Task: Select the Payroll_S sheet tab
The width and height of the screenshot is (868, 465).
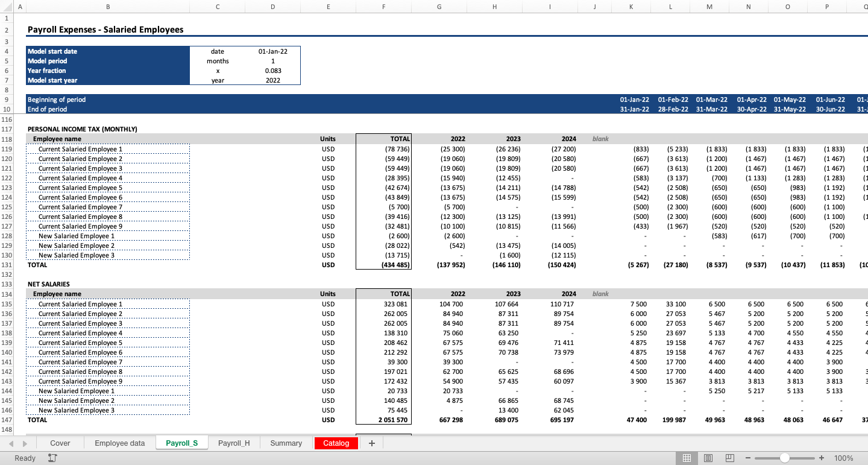Action: tap(182, 443)
